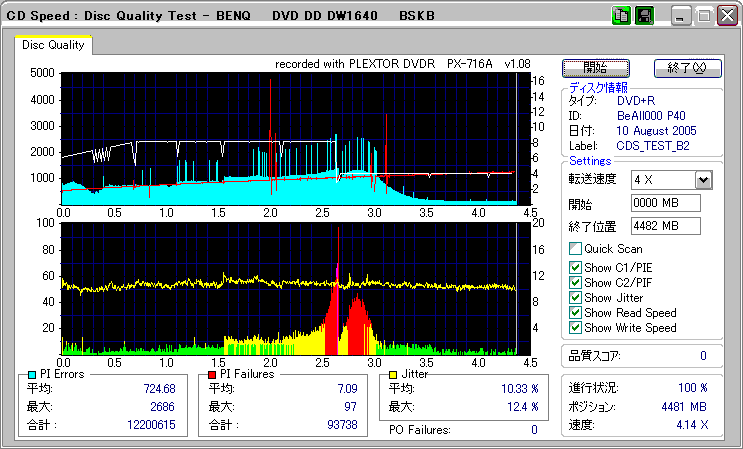The image size is (743, 449).
Task: Enable the Quick Scan checkbox
Action: [575, 249]
